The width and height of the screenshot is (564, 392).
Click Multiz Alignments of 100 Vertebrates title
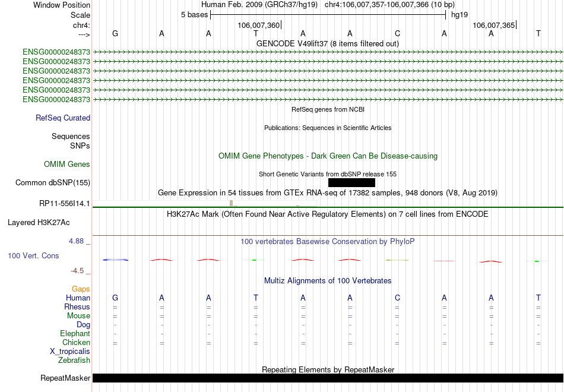(328, 281)
